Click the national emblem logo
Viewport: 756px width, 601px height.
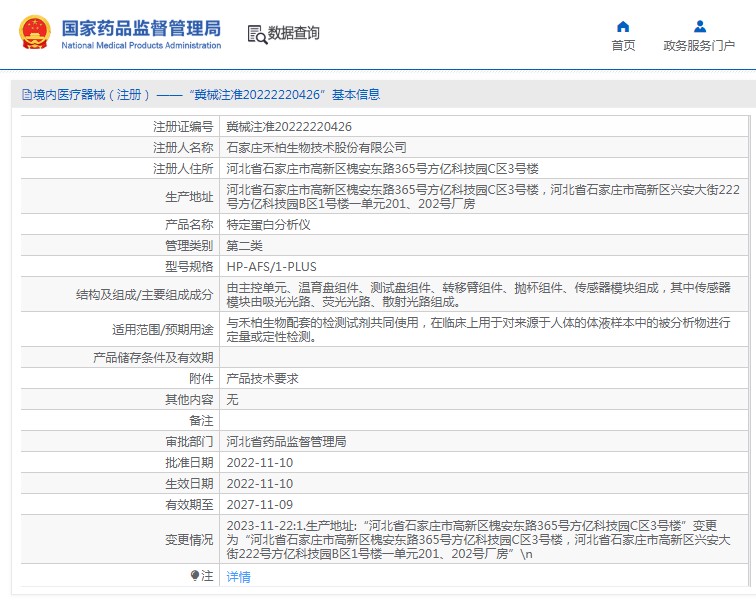pyautogui.click(x=35, y=33)
